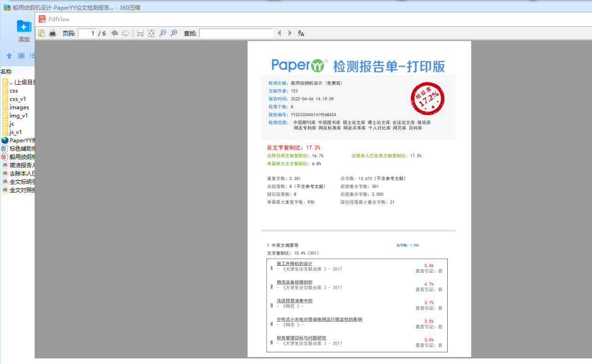Select the images folder
Viewport: 592px width, 364px height.
[15, 107]
